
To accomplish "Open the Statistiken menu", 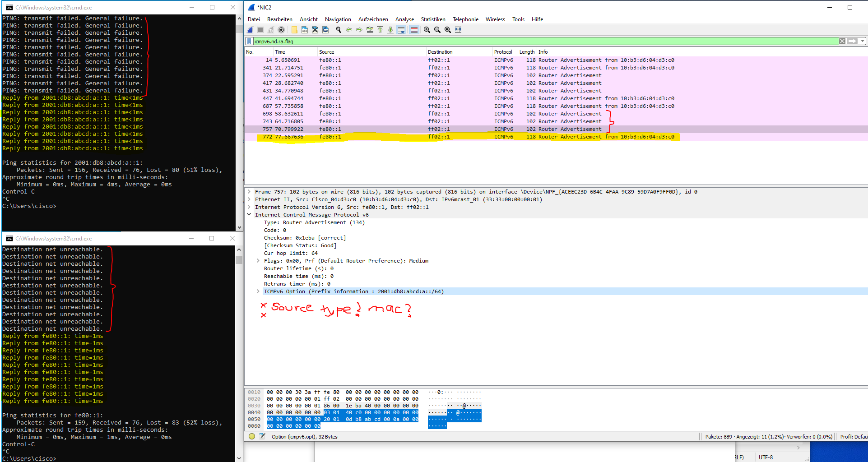I will point(433,19).
